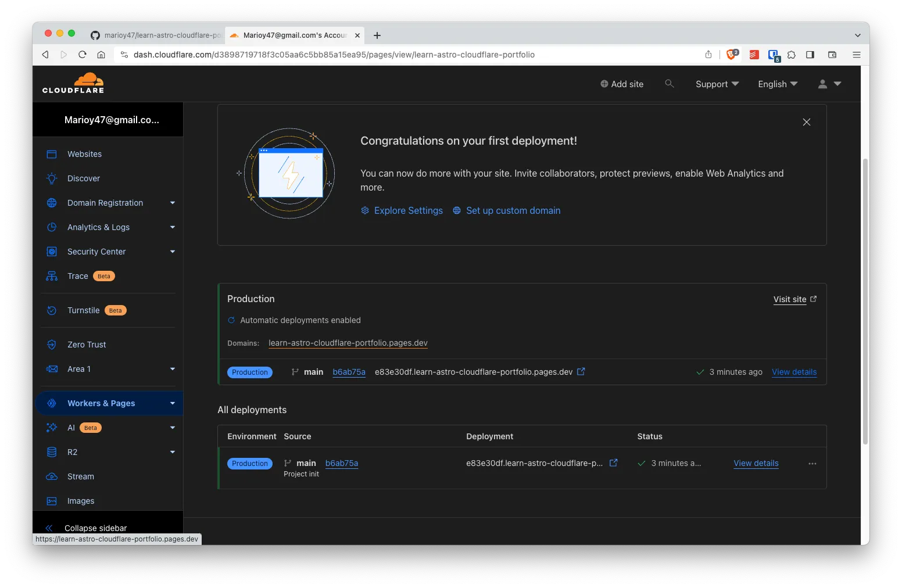Click Visit site link
Screen dimensions: 902x588
(x=794, y=299)
